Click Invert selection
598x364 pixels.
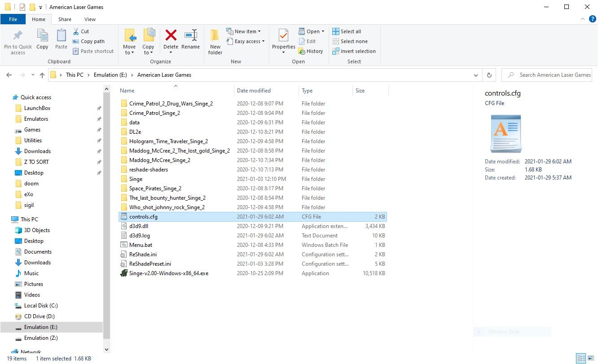point(354,51)
